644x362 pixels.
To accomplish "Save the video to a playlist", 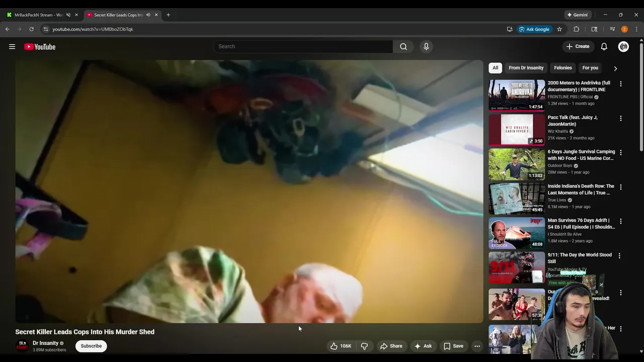I will (x=453, y=346).
